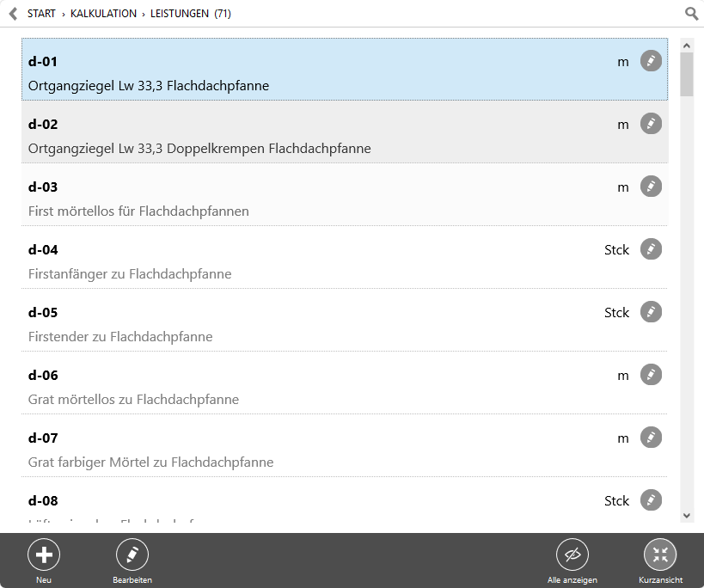The height and width of the screenshot is (588, 704).
Task: Select the d-05 Firstender zu Flachdachpfanne row
Action: [x=345, y=320]
